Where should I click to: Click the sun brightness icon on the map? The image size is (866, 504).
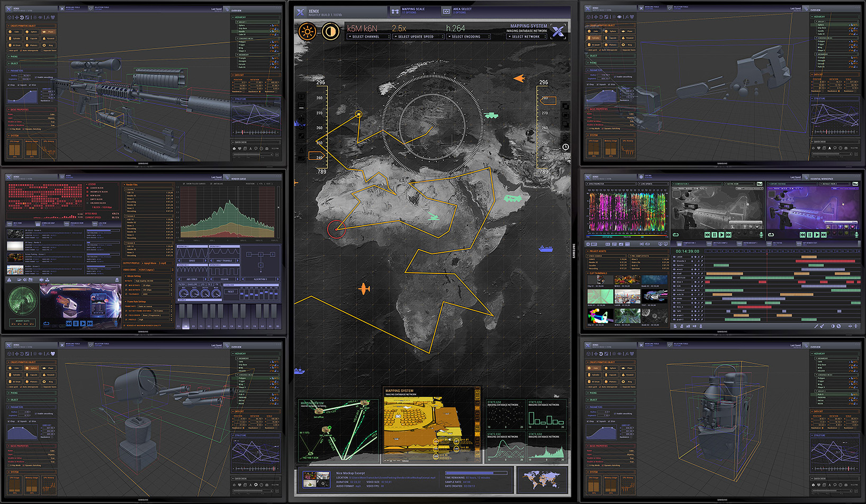click(x=307, y=31)
